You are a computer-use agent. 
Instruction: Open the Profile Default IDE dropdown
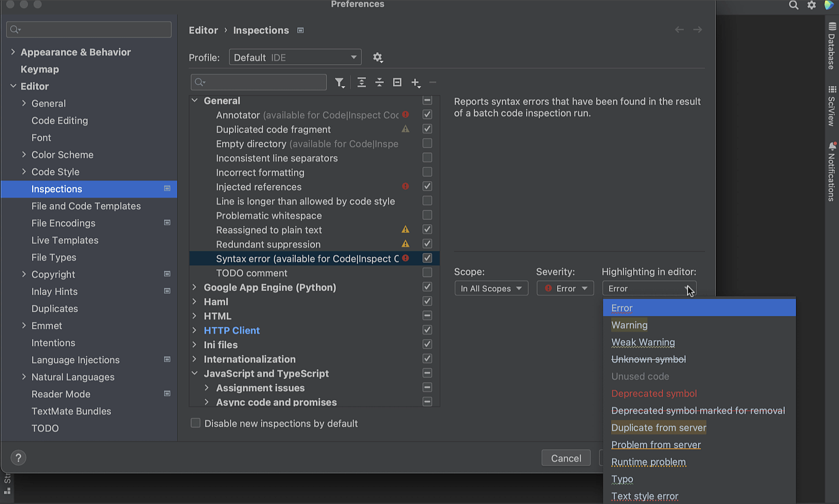coord(295,57)
